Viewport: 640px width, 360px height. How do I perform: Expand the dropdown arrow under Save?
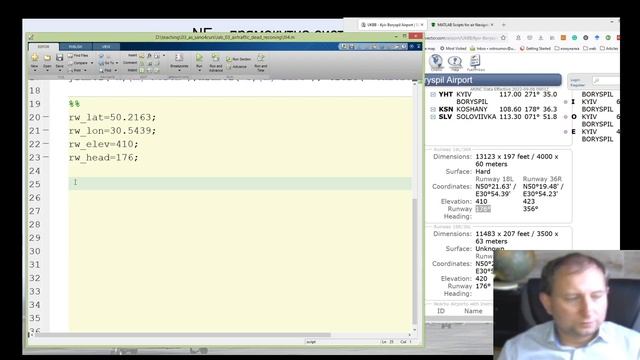pos(60,71)
